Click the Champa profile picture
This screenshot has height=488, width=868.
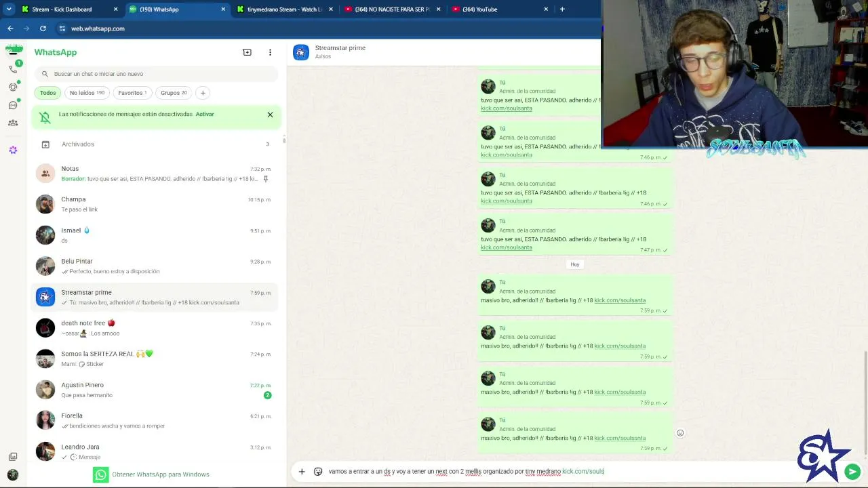click(45, 204)
